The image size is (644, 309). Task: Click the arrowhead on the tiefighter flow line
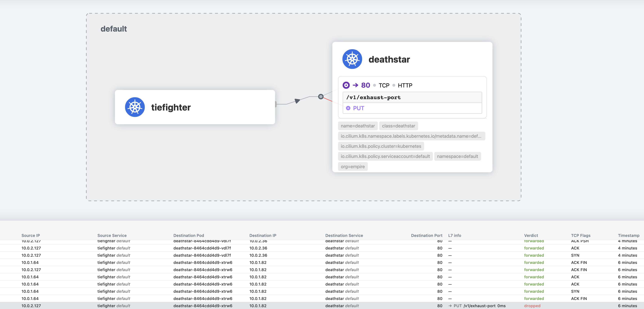click(297, 101)
